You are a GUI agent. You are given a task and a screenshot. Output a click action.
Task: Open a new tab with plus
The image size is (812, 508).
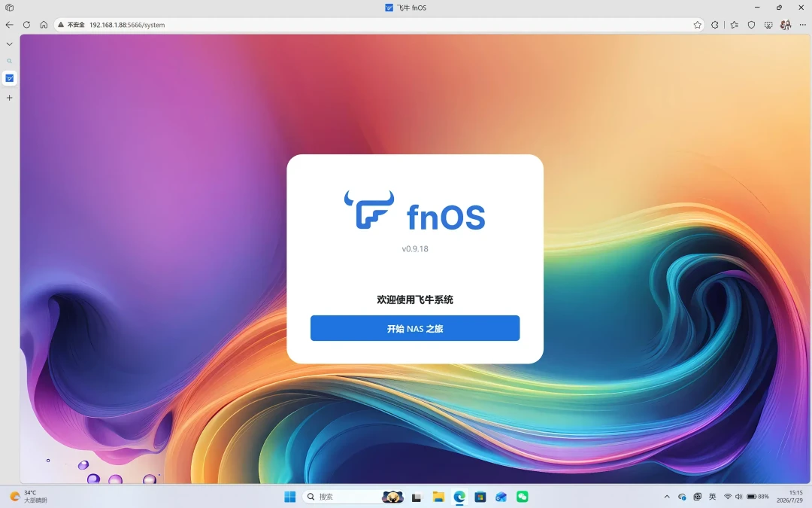(9, 97)
